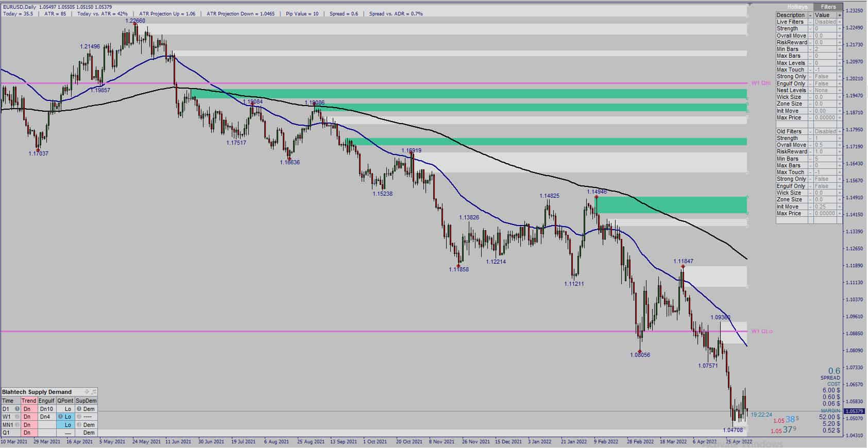Image resolution: width=868 pixels, height=448 pixels.
Task: Click the 1.22660 swing high label
Action: coord(135,21)
